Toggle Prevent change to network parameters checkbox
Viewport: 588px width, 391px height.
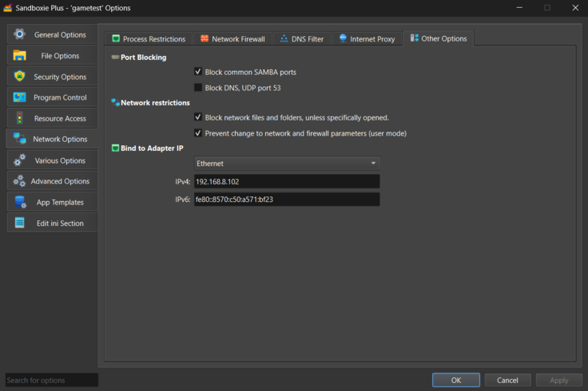click(198, 133)
